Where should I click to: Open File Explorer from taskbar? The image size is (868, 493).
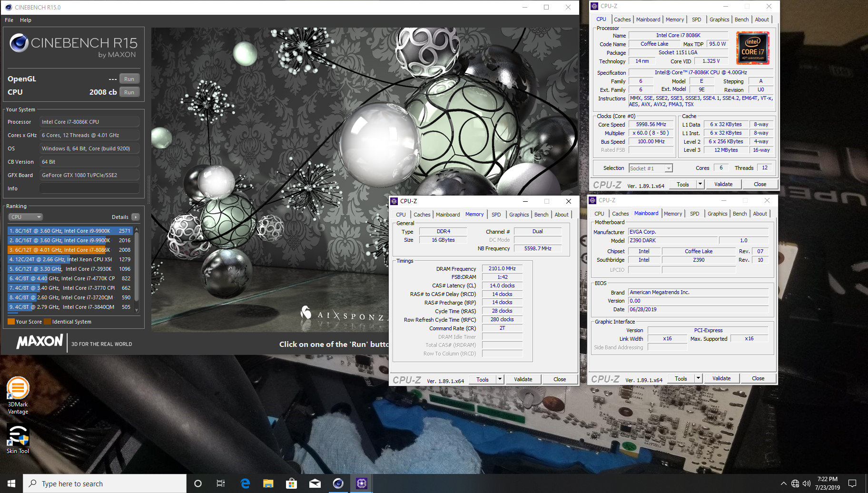(268, 483)
